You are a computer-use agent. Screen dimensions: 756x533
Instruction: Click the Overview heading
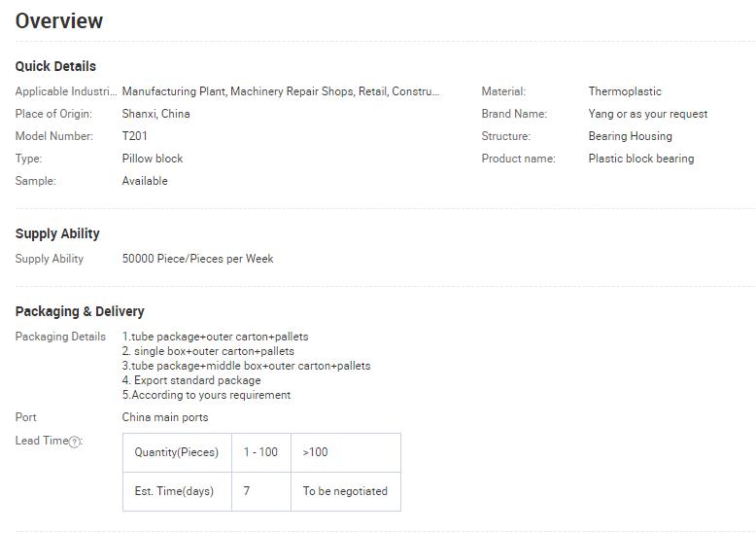coord(59,20)
